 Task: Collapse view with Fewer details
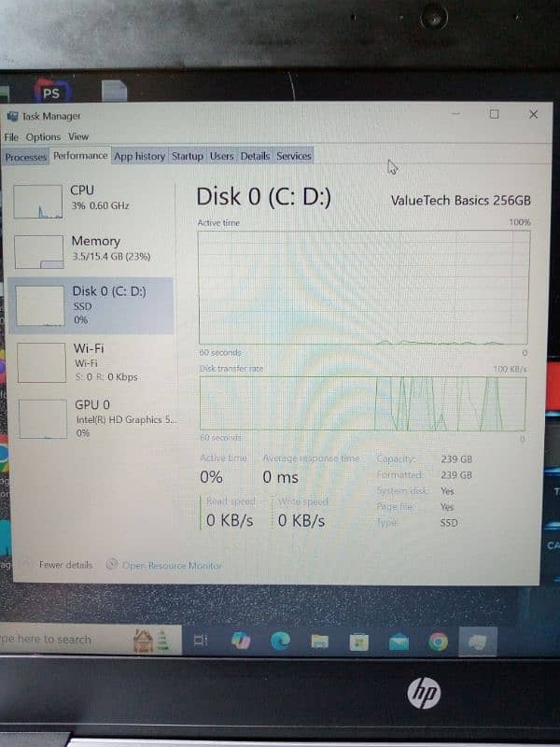pyautogui.click(x=65, y=565)
